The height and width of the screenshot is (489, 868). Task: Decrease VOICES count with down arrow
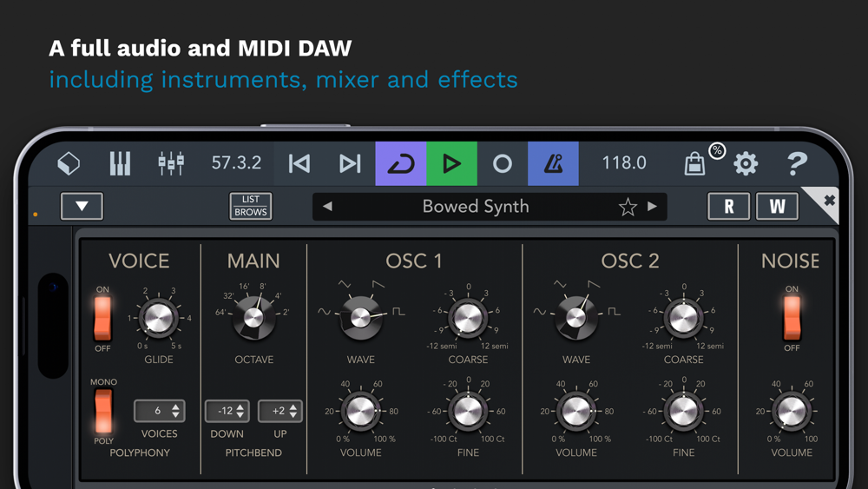pyautogui.click(x=175, y=415)
